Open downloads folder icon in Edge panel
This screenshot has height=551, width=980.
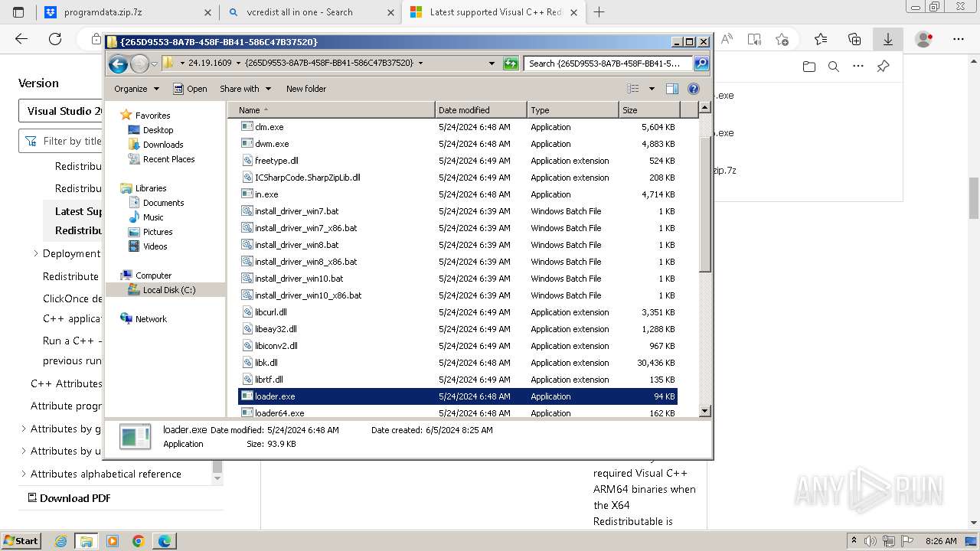[809, 67]
